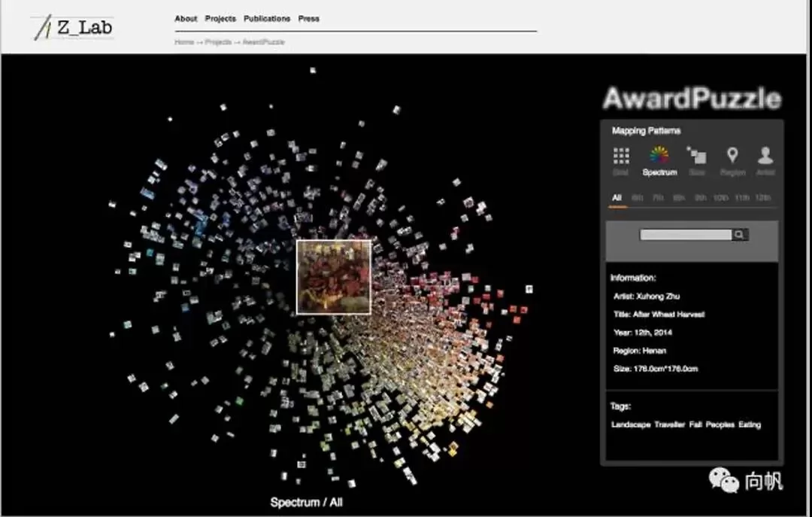Viewport: 812px width, 517px height.
Task: Go to the Publications page
Action: coord(267,19)
